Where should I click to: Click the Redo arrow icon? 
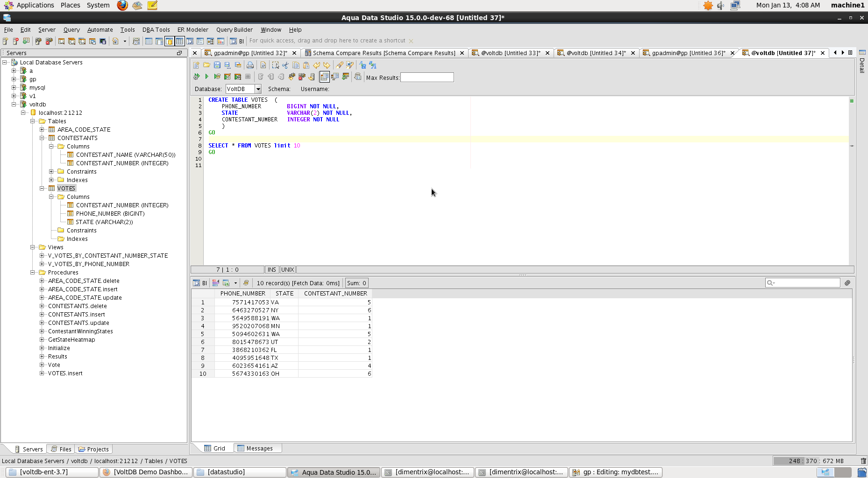[x=327, y=65]
